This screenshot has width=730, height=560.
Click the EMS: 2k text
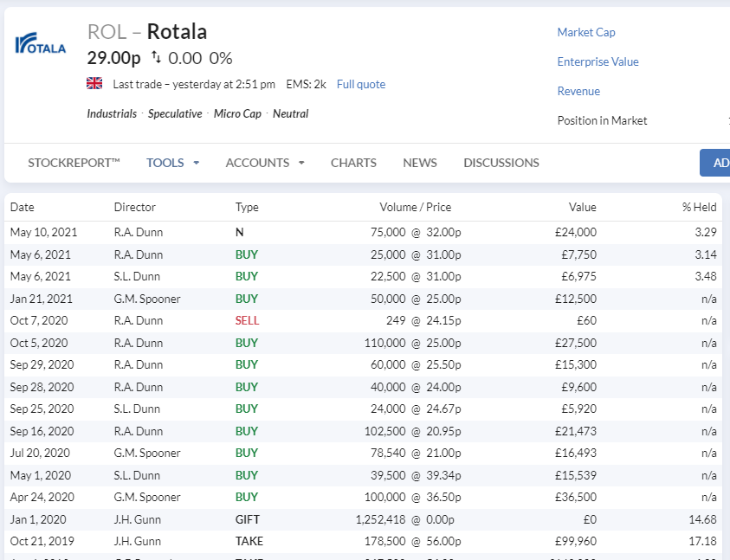click(x=306, y=84)
